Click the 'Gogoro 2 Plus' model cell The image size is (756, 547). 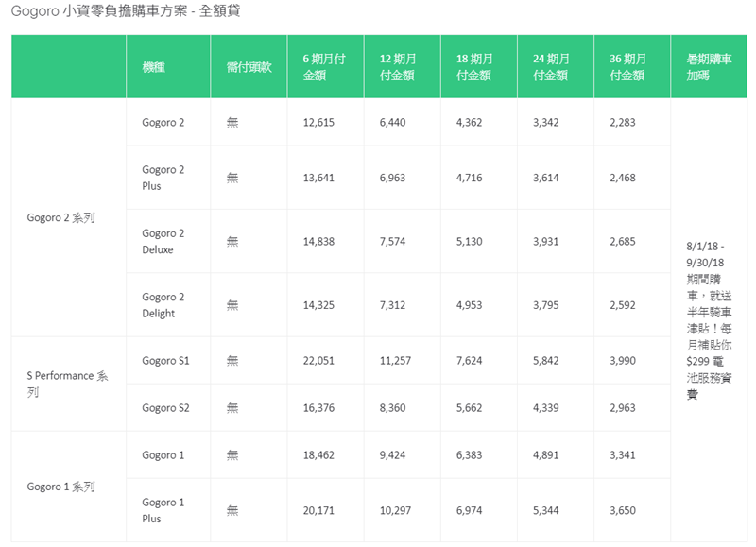point(163,178)
